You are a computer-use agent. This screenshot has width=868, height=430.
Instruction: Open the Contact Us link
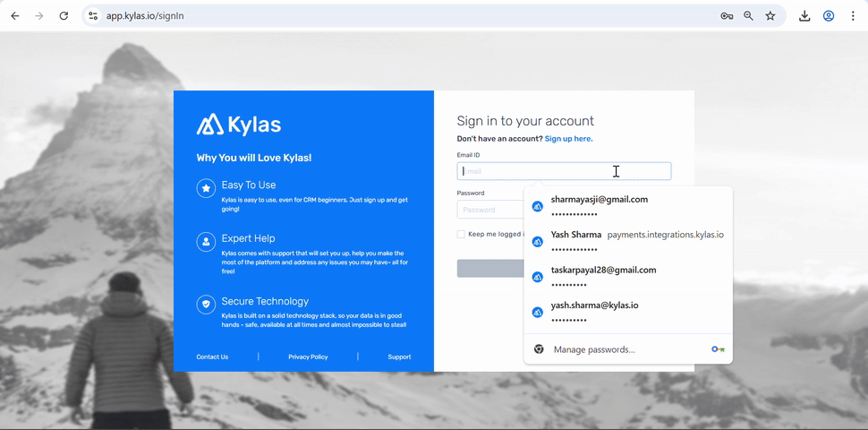click(212, 357)
